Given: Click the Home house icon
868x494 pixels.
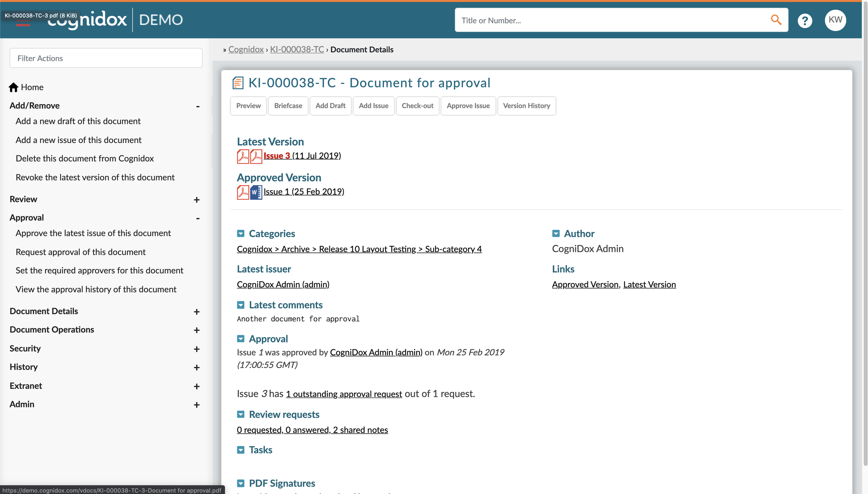Looking at the screenshot, I should point(13,87).
